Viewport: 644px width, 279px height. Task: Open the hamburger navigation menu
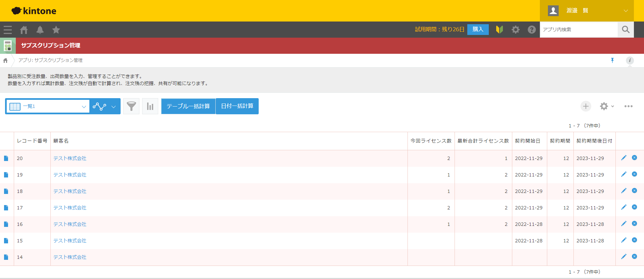[x=8, y=30]
